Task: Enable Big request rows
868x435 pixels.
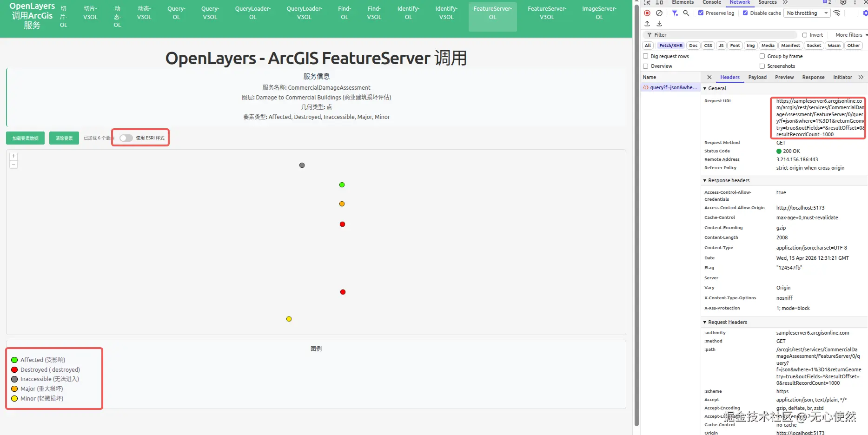Action: point(645,56)
